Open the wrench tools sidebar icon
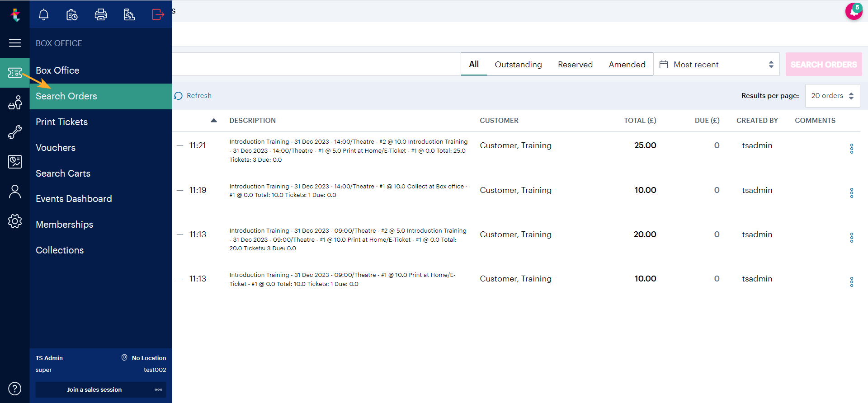This screenshot has width=868, height=403. click(x=15, y=132)
